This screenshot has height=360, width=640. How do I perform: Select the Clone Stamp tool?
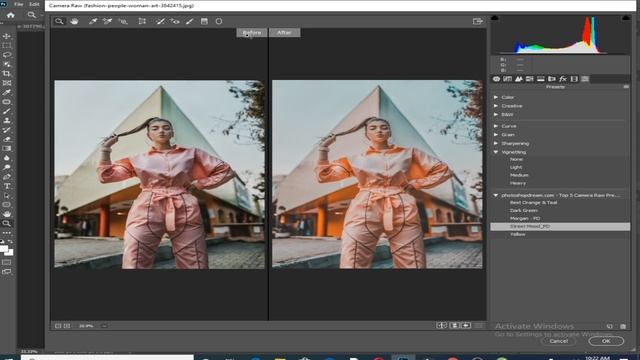7,121
